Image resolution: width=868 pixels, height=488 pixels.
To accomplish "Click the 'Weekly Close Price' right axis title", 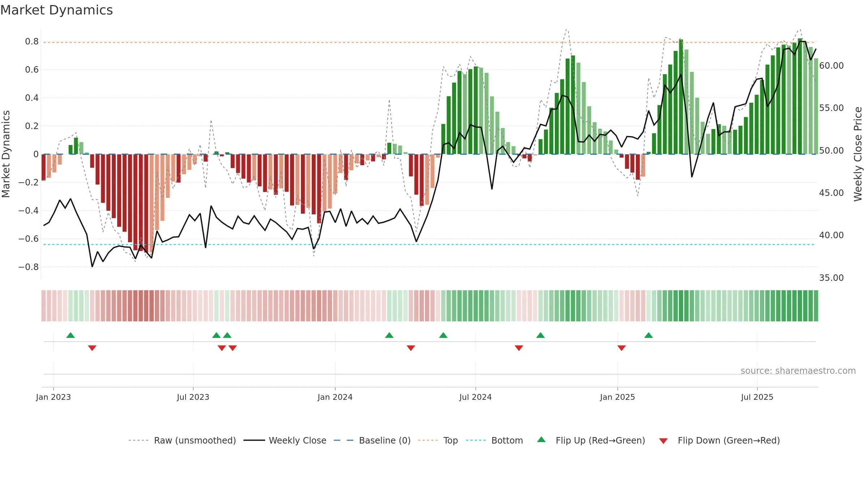I will (858, 154).
